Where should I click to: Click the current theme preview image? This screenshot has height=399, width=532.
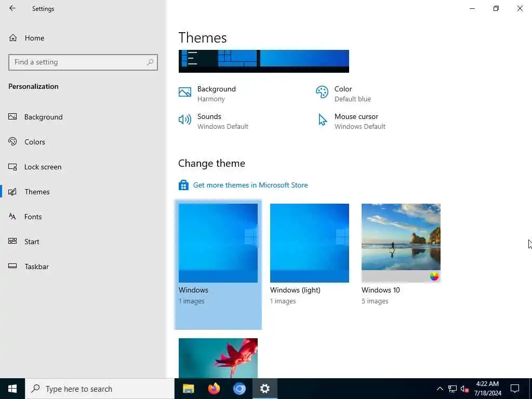click(x=263, y=61)
